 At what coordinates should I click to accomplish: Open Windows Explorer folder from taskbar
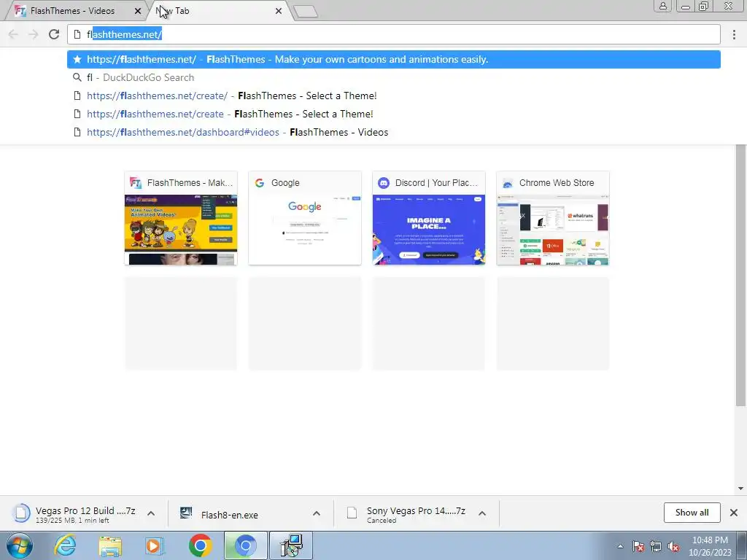pos(110,545)
